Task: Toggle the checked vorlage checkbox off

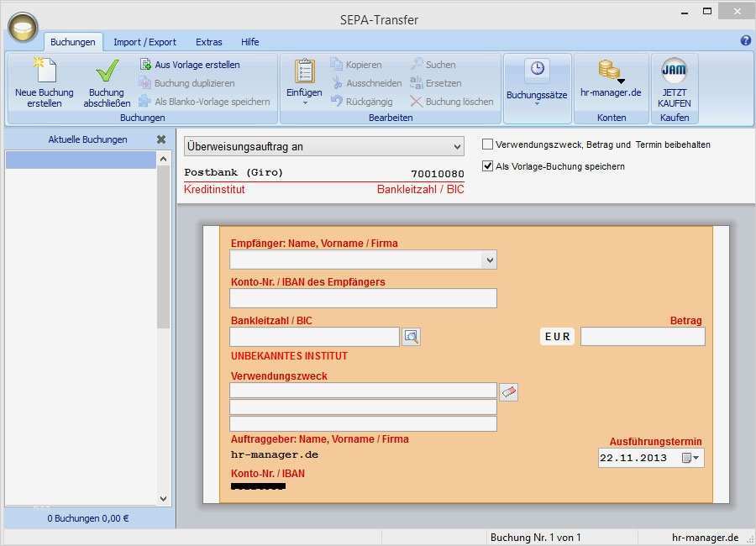Action: click(x=487, y=165)
